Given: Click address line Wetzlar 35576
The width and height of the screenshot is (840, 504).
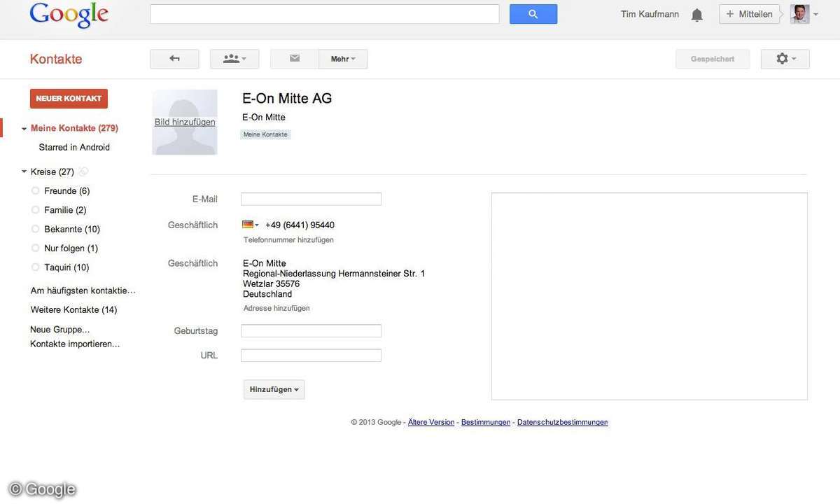Looking at the screenshot, I should (271, 284).
